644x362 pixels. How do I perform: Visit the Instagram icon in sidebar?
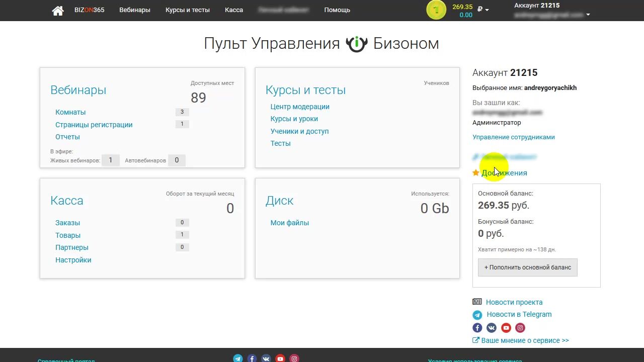tap(520, 328)
